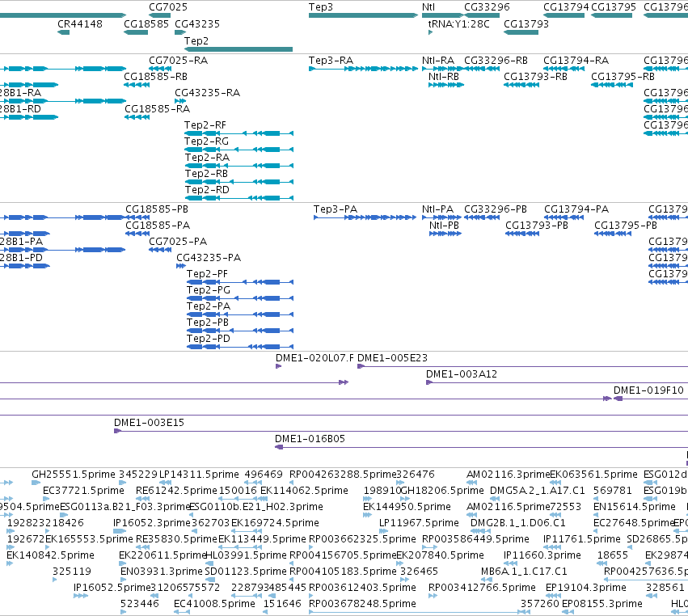Select the CG7025 gene label

point(168,7)
